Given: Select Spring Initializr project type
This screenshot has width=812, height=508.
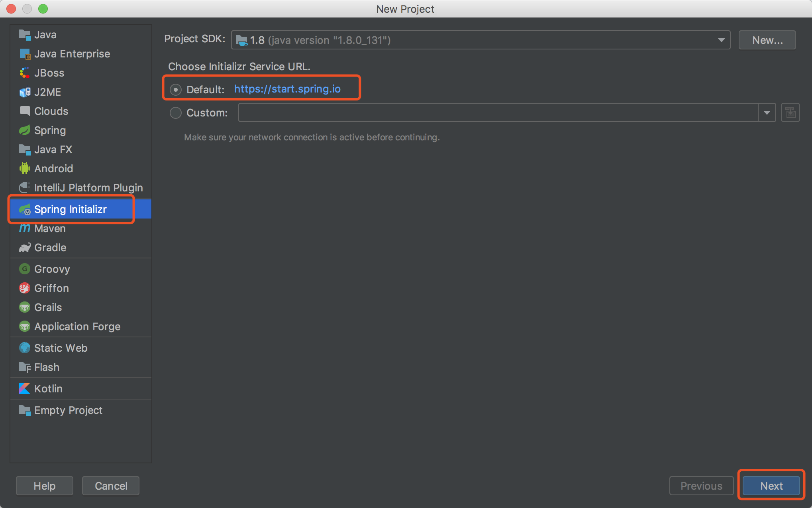Looking at the screenshot, I should [70, 209].
